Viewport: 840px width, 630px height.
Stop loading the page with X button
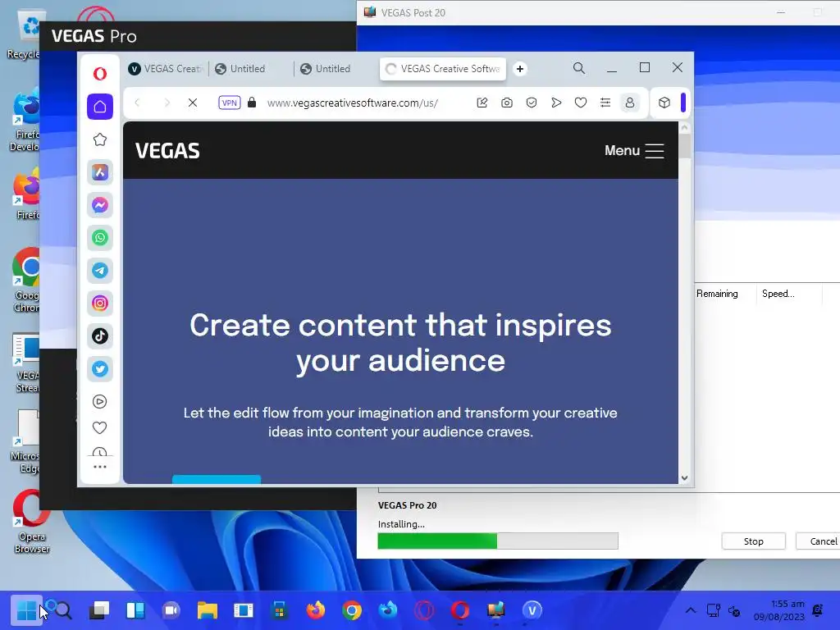[193, 103]
